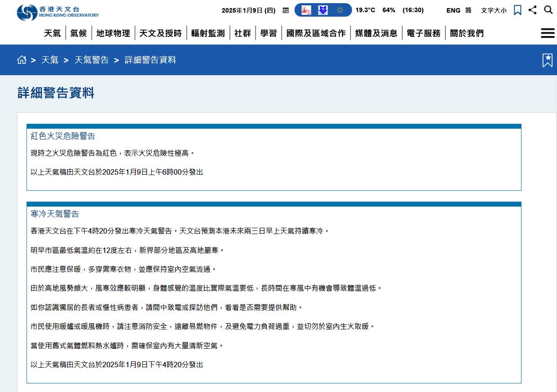
Task: Open the 天文及授時 menu
Action: click(161, 32)
